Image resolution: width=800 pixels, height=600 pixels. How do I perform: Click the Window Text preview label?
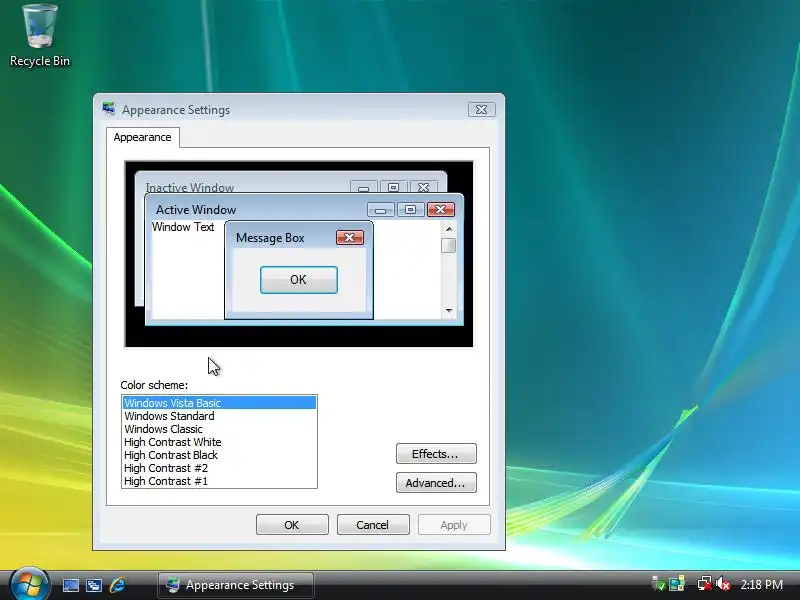183,227
